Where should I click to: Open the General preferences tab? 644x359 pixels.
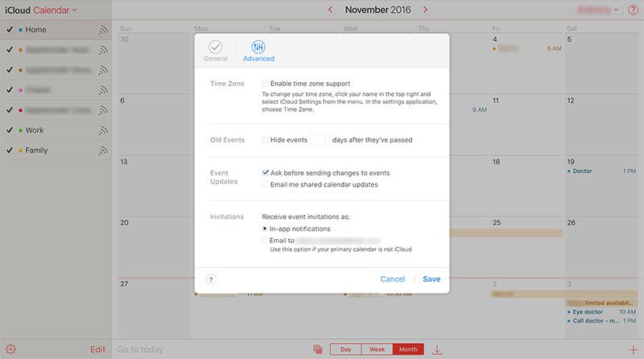(215, 51)
